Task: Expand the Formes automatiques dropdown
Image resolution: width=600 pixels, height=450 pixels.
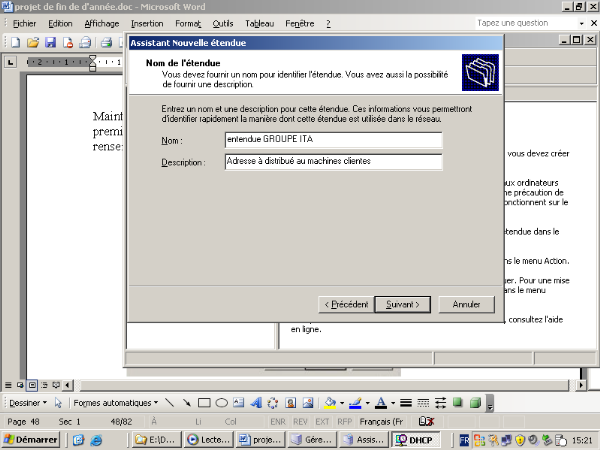Action: pyautogui.click(x=115, y=403)
